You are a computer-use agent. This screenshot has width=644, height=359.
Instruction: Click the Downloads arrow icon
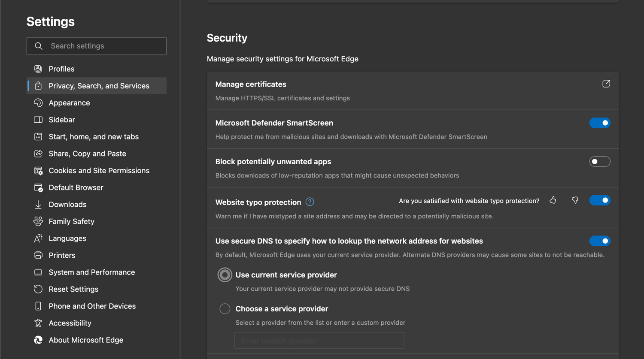coord(38,205)
